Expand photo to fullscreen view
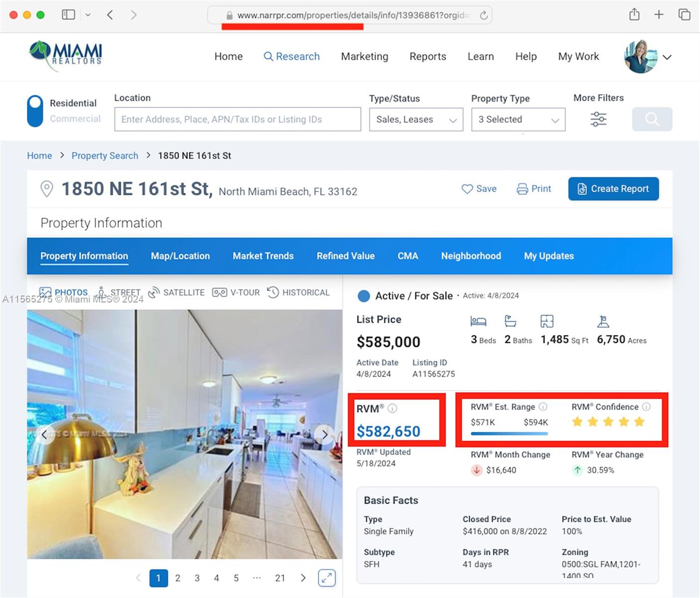Screen dimensions: 700x598 327,578
